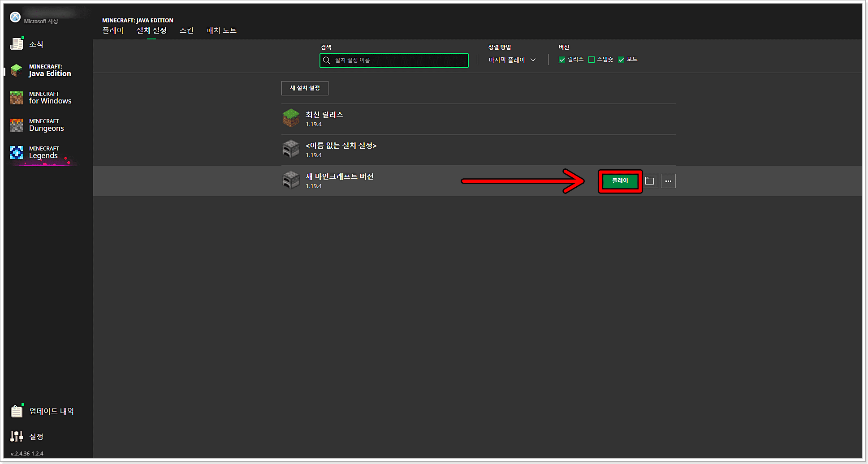Open MINECRAFT Dungeons sidebar label
The image size is (868, 464).
(x=47, y=125)
